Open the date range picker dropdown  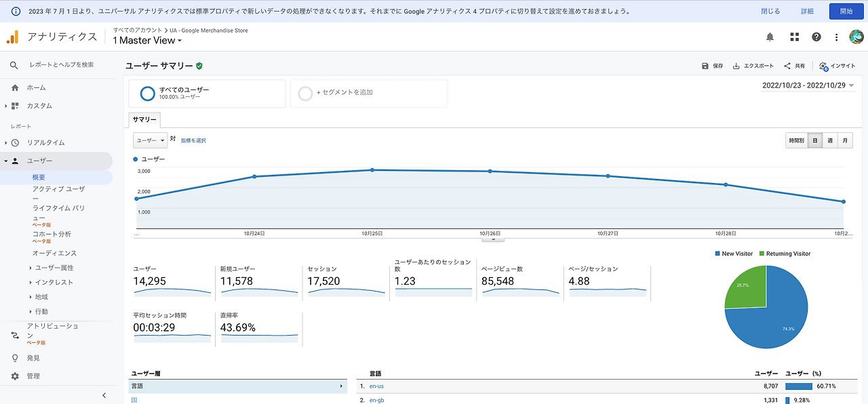[808, 85]
